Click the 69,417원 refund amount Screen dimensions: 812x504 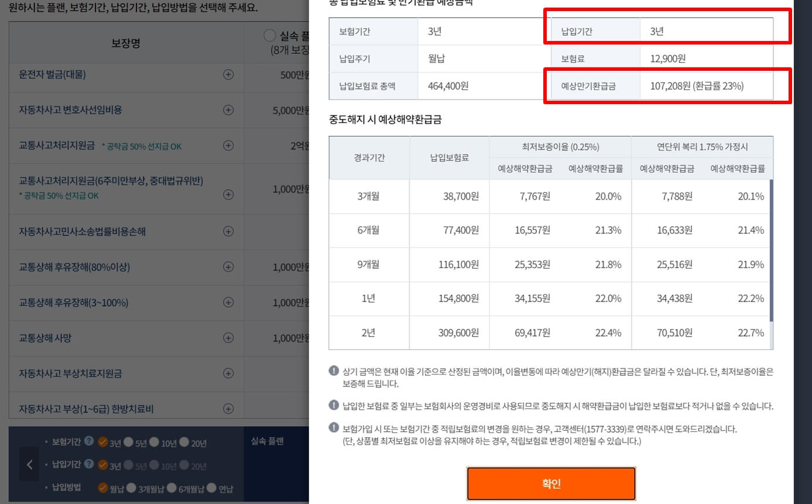coord(532,332)
